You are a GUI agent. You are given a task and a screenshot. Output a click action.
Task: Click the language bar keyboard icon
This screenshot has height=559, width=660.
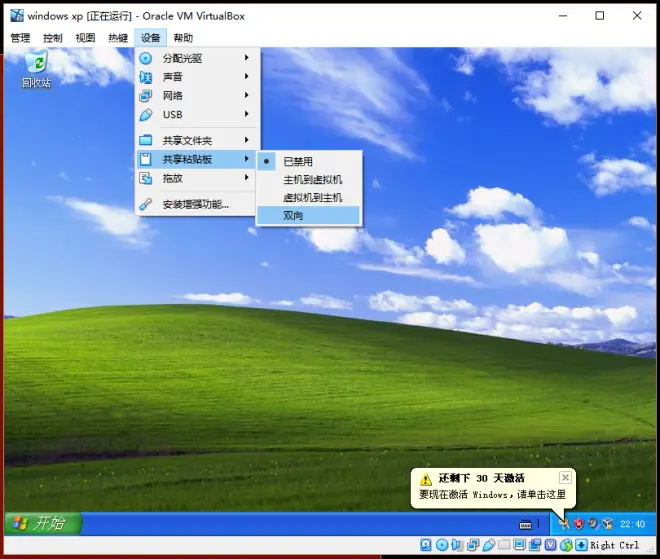tap(525, 524)
